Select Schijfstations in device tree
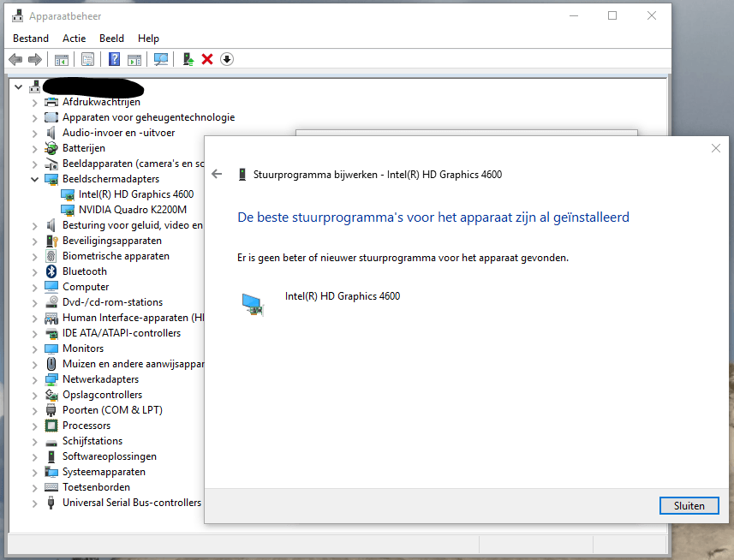The height and width of the screenshot is (560, 734). pos(92,441)
